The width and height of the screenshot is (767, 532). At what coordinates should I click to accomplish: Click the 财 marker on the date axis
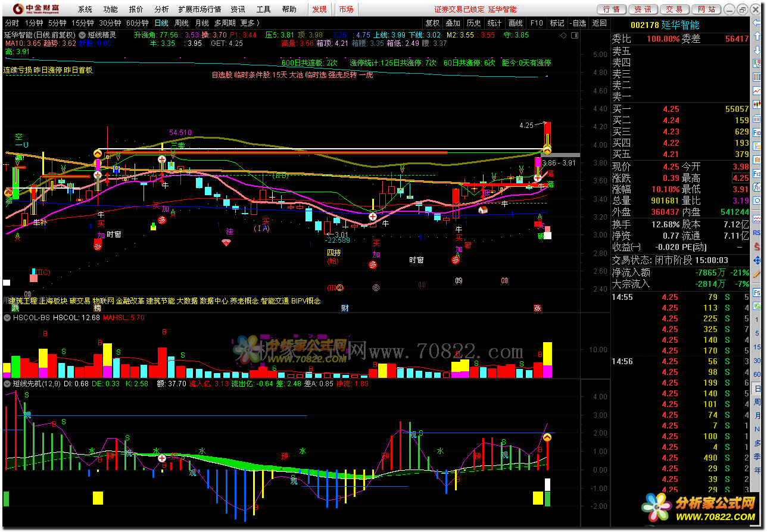(345, 308)
